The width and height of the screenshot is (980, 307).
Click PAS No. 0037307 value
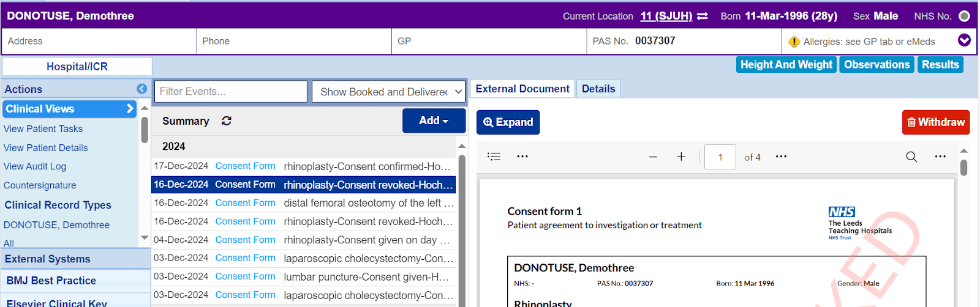point(655,41)
